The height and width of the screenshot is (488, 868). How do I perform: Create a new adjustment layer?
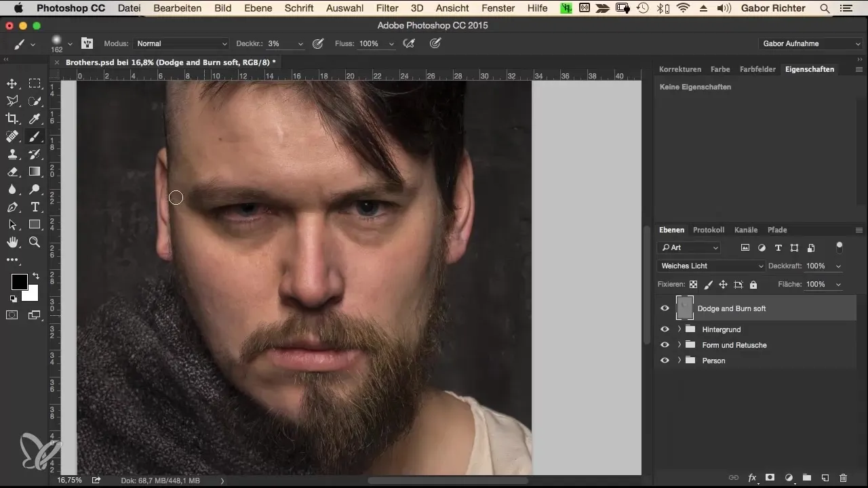point(789,477)
